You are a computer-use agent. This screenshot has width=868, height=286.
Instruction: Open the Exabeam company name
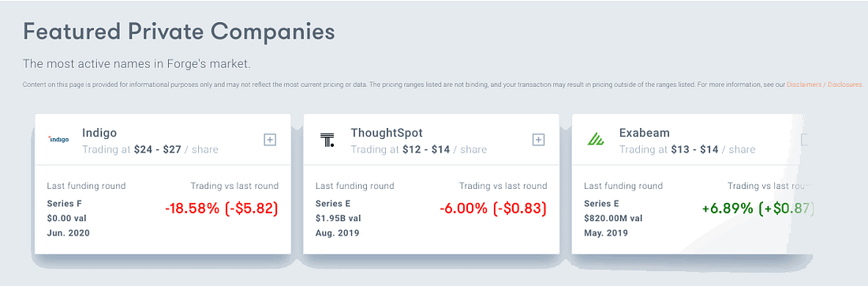click(x=645, y=133)
